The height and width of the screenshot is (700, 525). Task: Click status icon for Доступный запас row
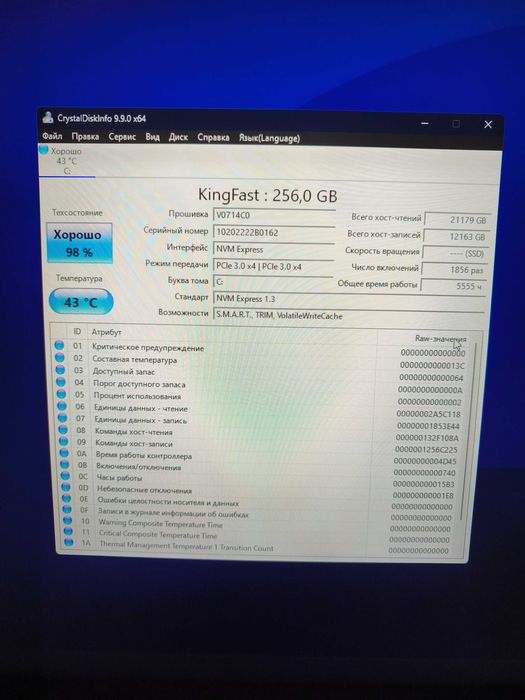pos(60,370)
